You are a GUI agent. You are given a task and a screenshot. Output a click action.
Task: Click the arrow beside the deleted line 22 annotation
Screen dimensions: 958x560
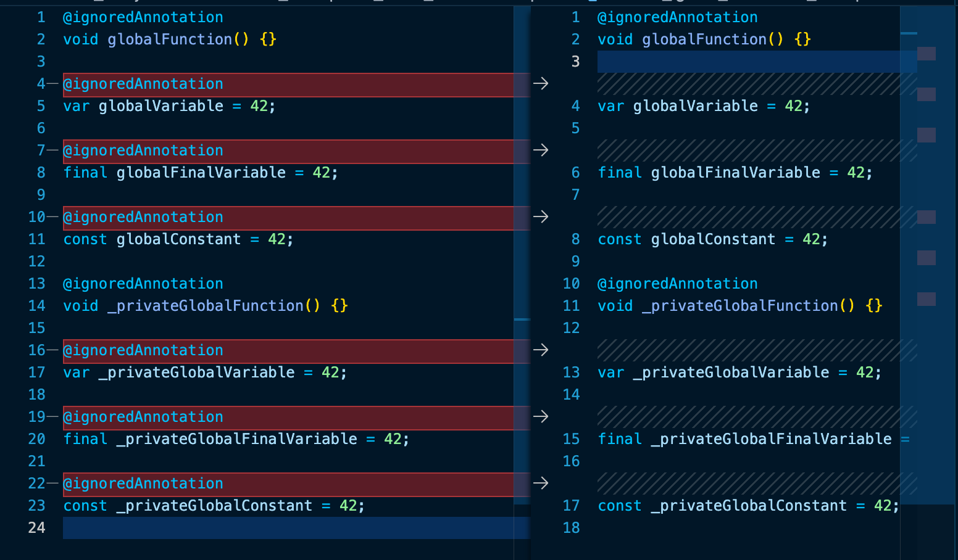[541, 483]
